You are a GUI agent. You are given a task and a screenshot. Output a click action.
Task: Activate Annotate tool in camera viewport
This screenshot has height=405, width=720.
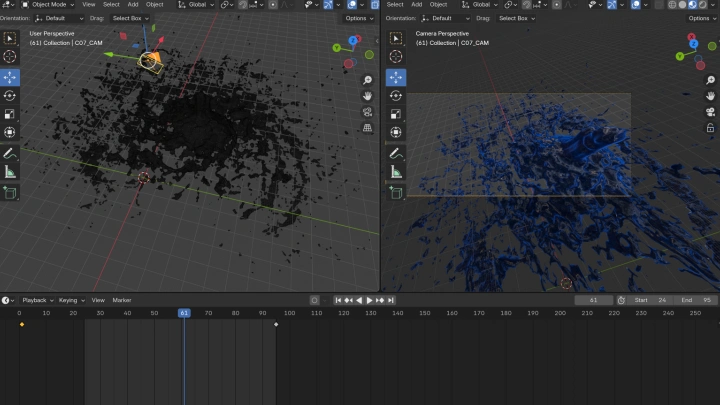[396, 153]
